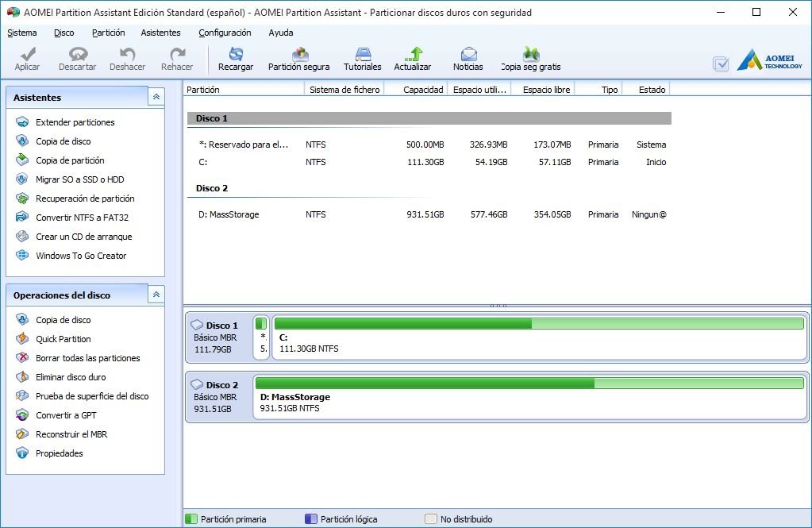Select the Disco 2 header row in the list
The height and width of the screenshot is (528, 812).
coord(429,188)
